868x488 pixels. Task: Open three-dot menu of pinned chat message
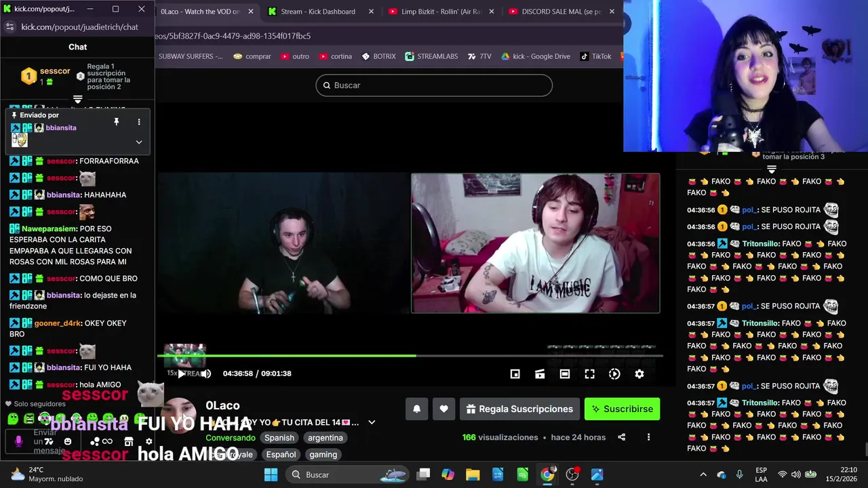tap(139, 122)
